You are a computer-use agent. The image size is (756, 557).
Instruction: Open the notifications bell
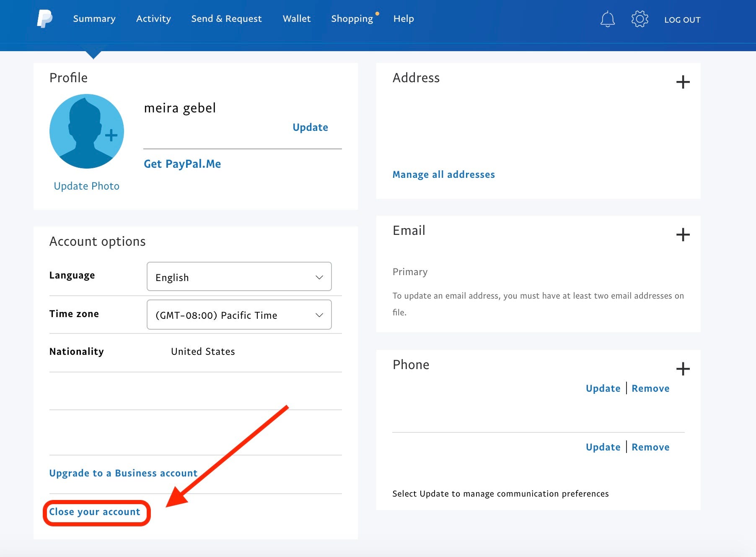point(607,19)
